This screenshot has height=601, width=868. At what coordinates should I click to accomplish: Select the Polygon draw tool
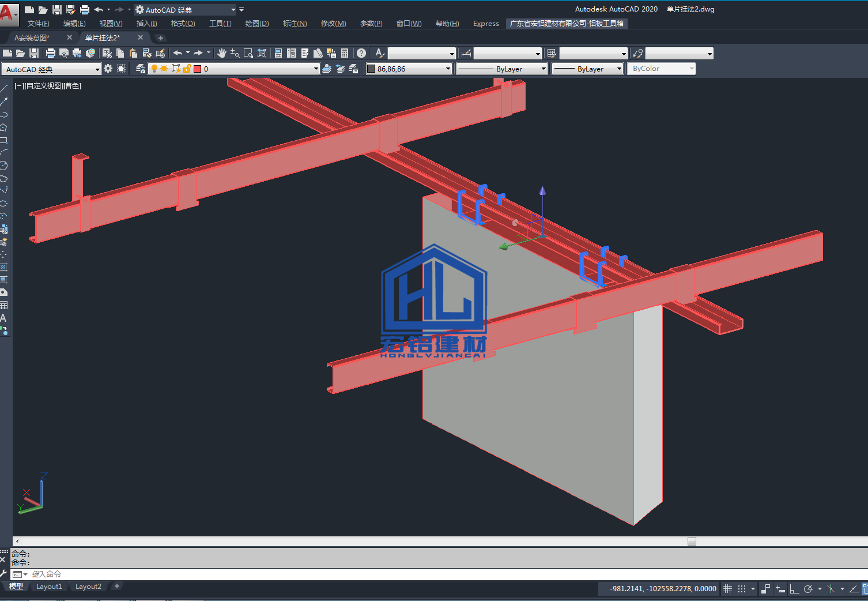pyautogui.click(x=3, y=127)
